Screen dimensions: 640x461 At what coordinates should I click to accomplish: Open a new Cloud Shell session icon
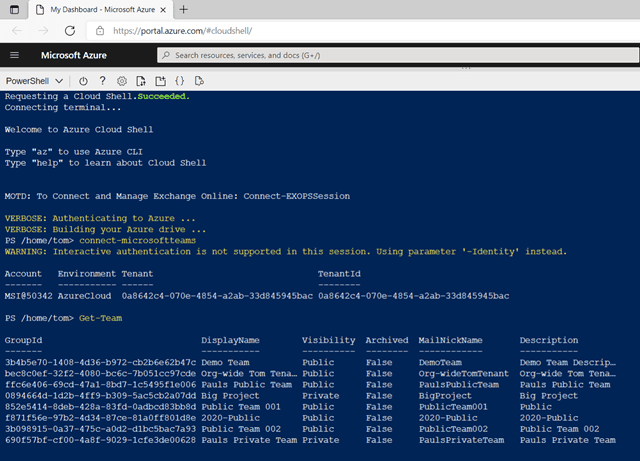160,81
